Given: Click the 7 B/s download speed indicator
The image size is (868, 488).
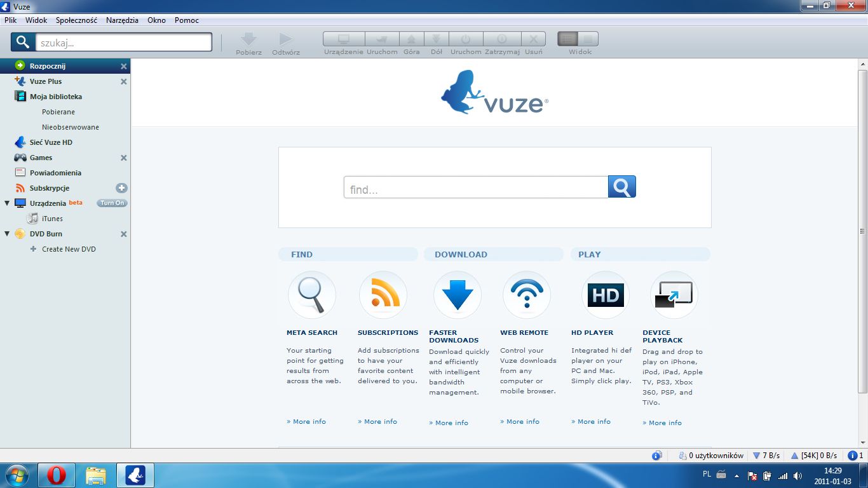Looking at the screenshot, I should coord(766,456).
